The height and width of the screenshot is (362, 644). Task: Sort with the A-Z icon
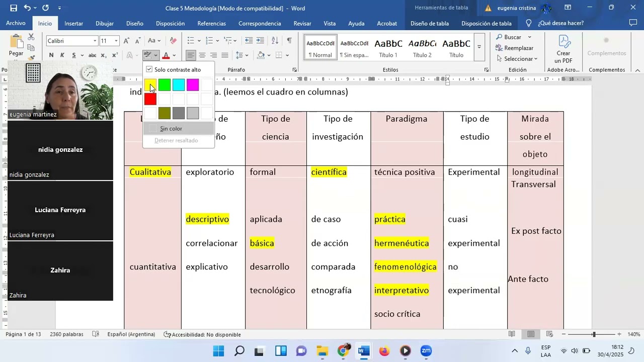click(275, 41)
